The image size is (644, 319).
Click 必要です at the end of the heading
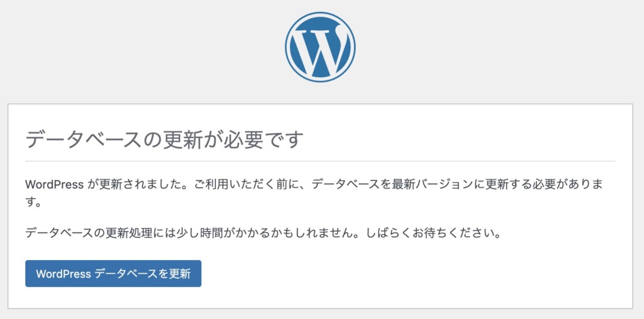(x=265, y=140)
